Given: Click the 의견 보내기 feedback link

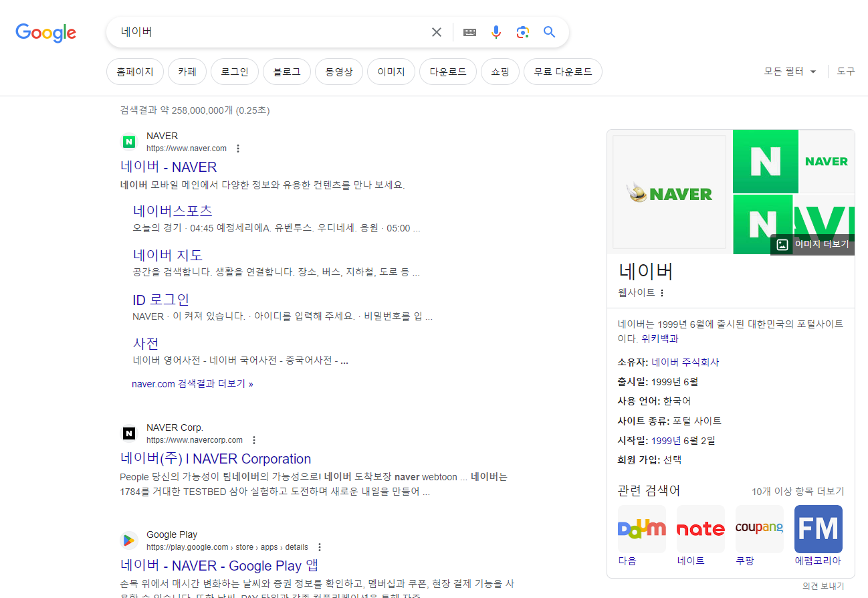Looking at the screenshot, I should (x=823, y=586).
